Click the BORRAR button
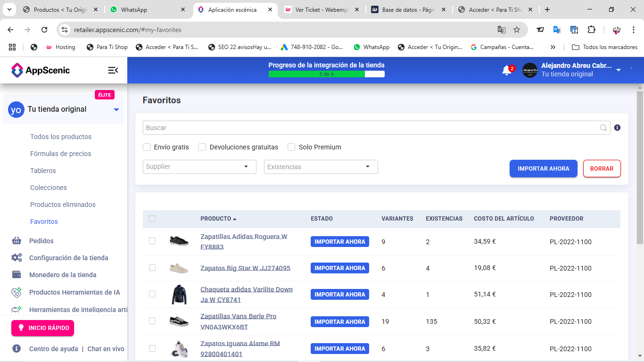The width and height of the screenshot is (644, 362). click(x=602, y=169)
